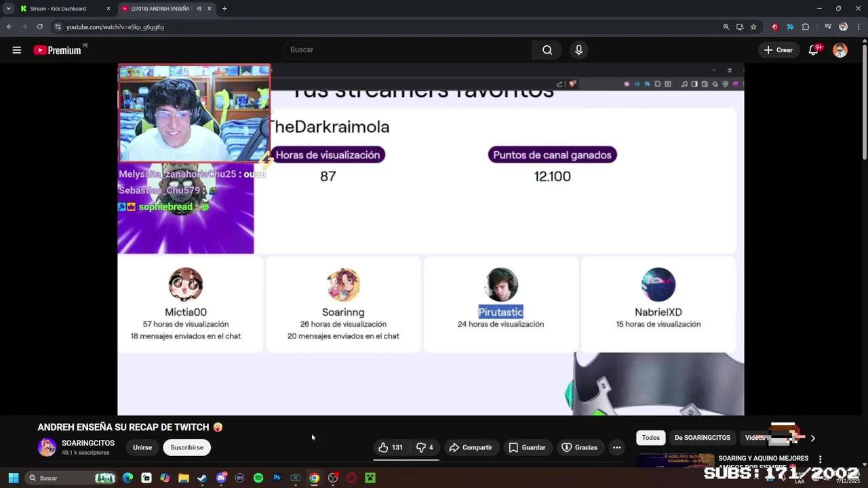Click the Gracias button
Viewport: 868px width, 488px height.
pos(580,447)
